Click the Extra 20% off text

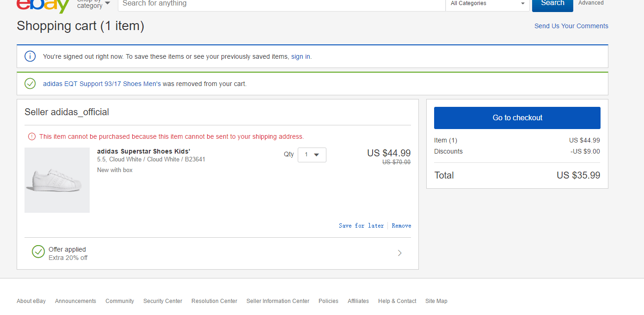click(68, 258)
